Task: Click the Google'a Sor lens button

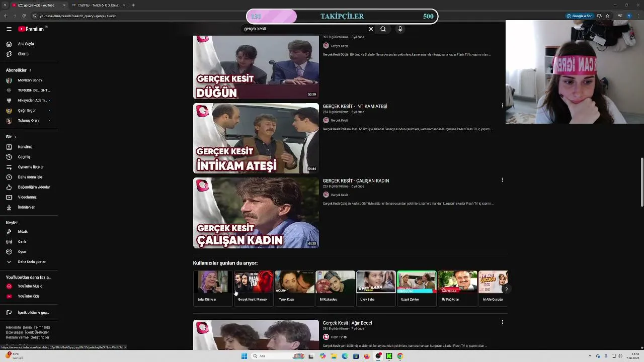Action: (580, 16)
